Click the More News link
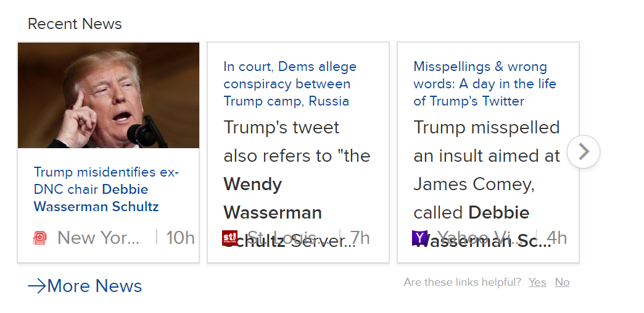Image resolution: width=644 pixels, height=313 pixels. point(94,286)
